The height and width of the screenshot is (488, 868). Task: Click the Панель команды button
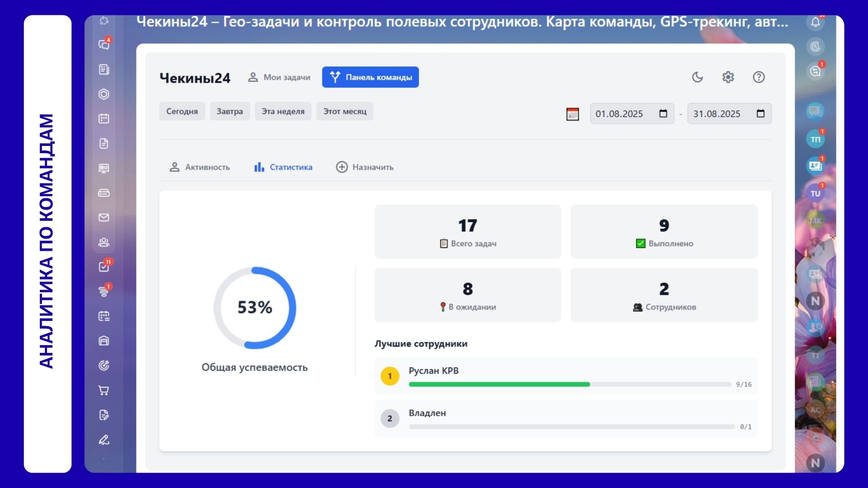click(x=370, y=77)
